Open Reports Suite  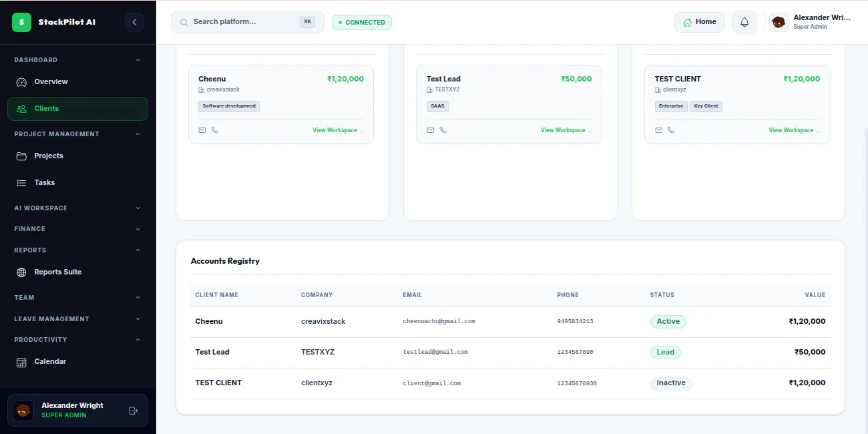pos(77,272)
